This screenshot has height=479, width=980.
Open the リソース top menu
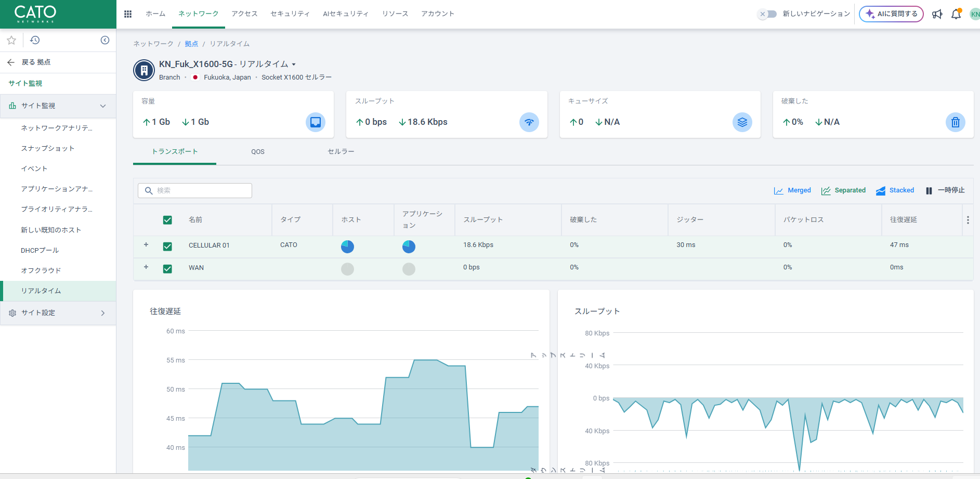coord(395,14)
